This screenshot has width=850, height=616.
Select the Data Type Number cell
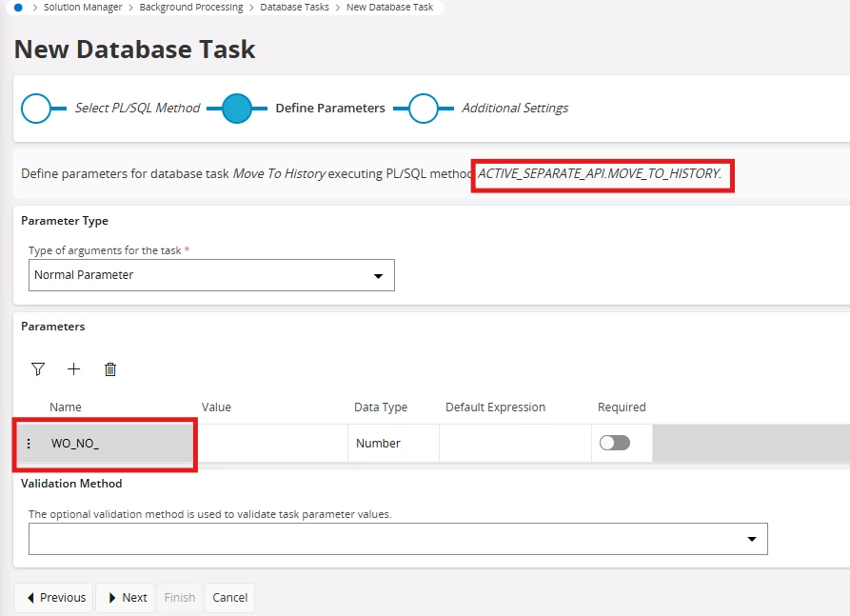coord(392,444)
